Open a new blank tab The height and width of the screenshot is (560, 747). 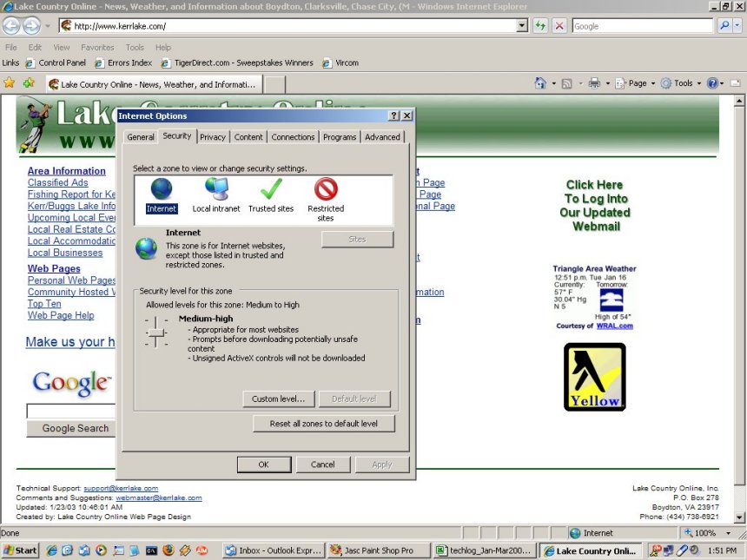274,85
